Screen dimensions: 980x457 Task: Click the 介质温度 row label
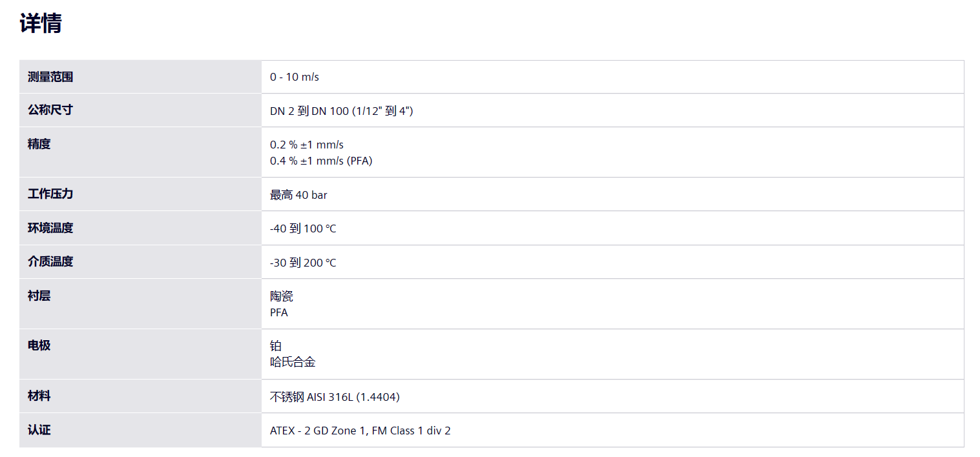pyautogui.click(x=50, y=261)
